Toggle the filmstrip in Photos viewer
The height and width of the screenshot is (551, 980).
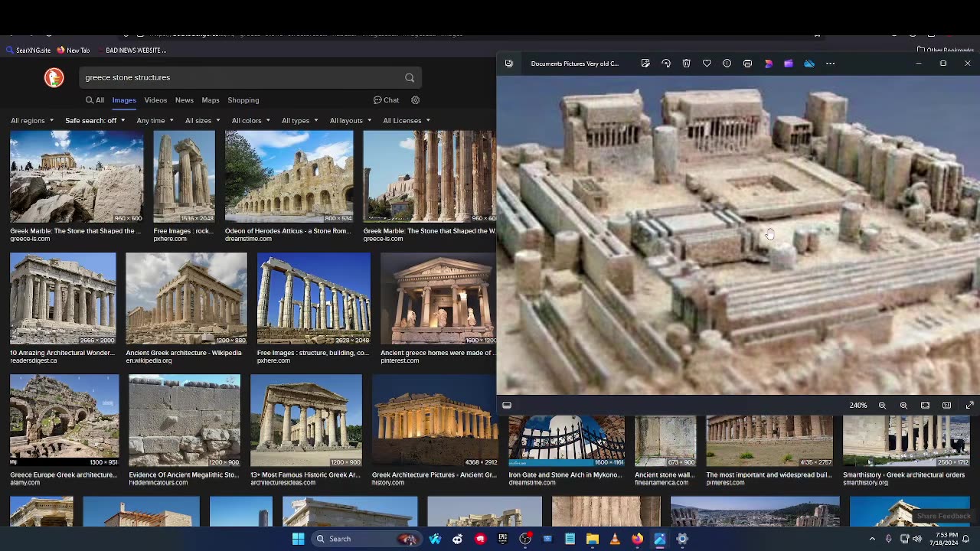point(507,406)
